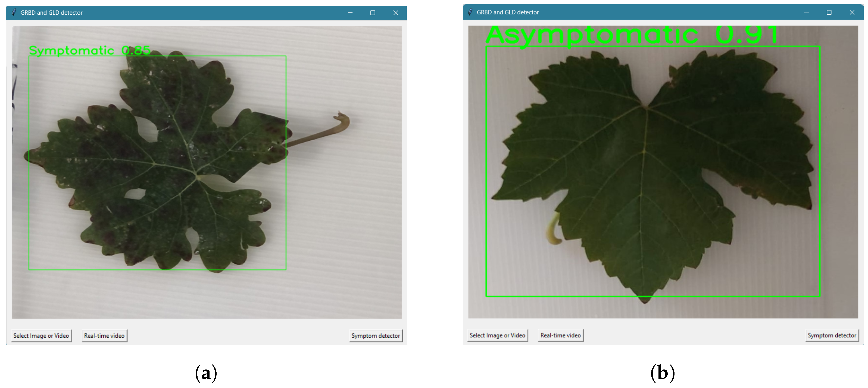Click the Symptomatic leaf image in left window
The height and width of the screenshot is (388, 868).
[x=207, y=173]
